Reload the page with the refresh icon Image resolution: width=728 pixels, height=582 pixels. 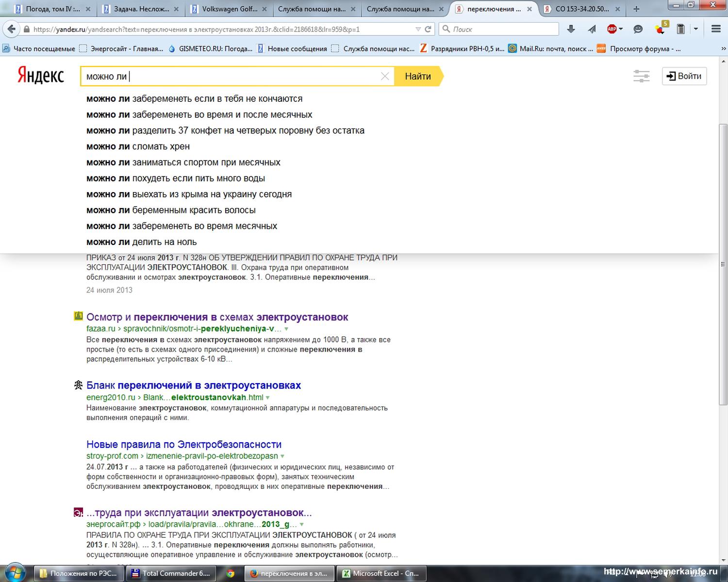click(428, 29)
